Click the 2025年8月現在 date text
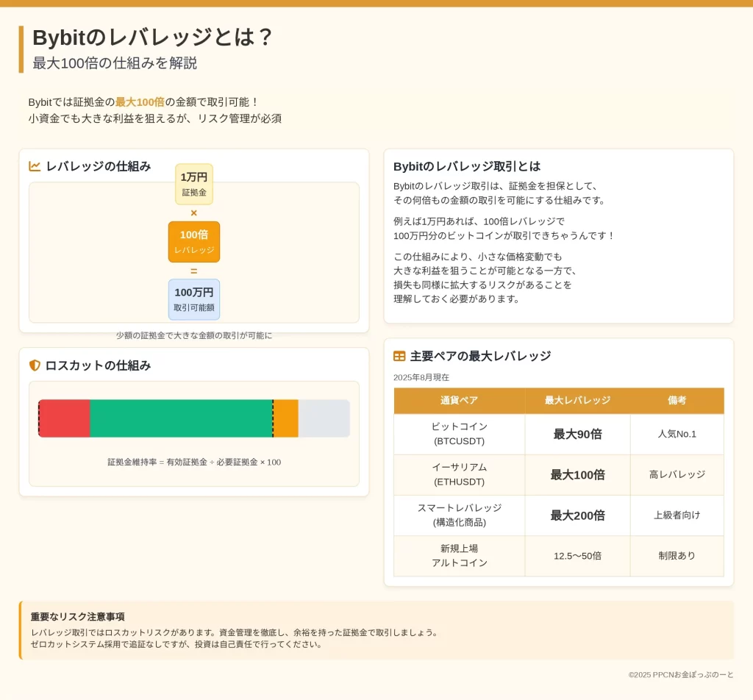Viewport: 753px width, 700px height. tap(421, 377)
